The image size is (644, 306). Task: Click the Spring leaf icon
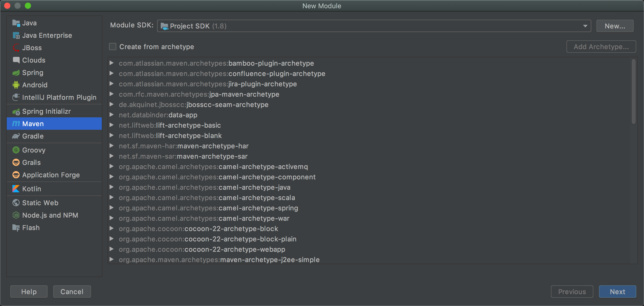16,73
